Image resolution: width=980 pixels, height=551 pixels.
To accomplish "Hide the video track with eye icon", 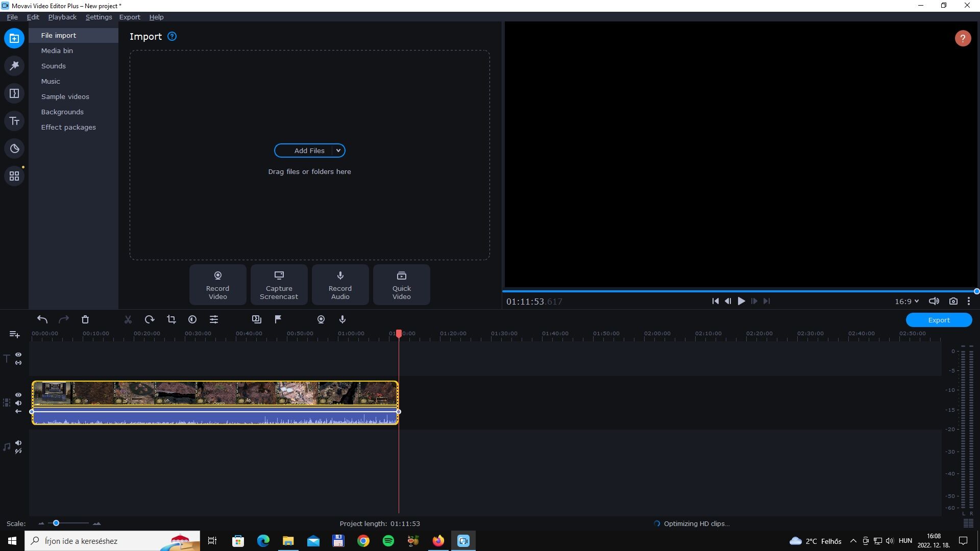I will point(18,395).
